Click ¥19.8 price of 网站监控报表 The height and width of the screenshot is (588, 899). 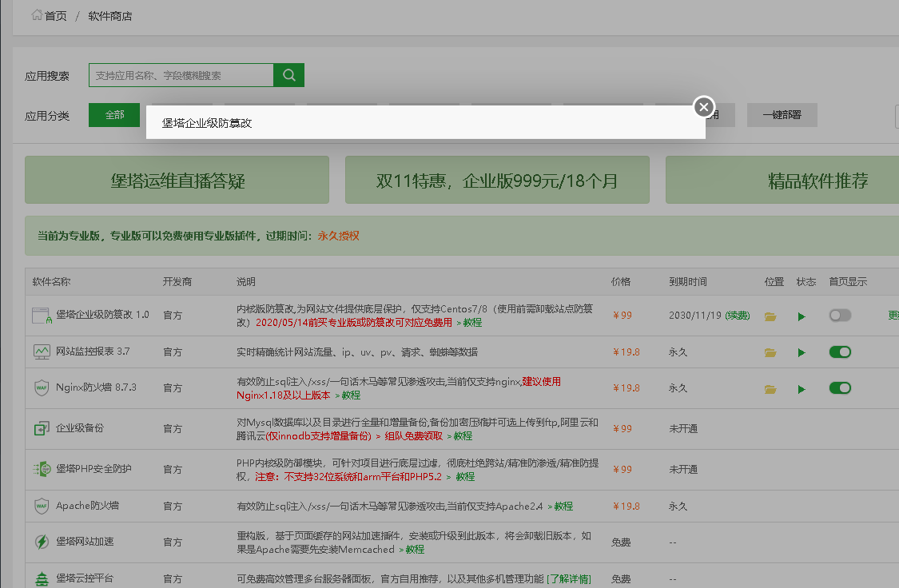(626, 352)
